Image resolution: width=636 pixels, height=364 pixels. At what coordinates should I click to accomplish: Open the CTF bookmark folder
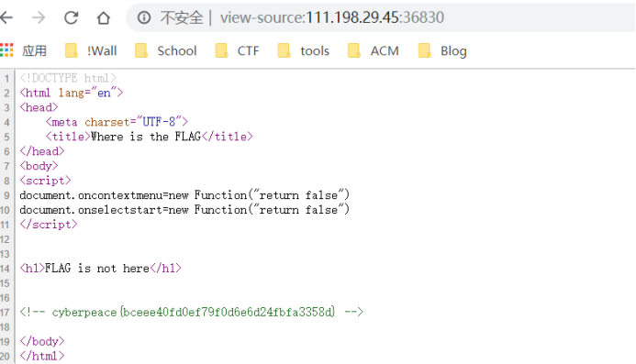(x=237, y=50)
